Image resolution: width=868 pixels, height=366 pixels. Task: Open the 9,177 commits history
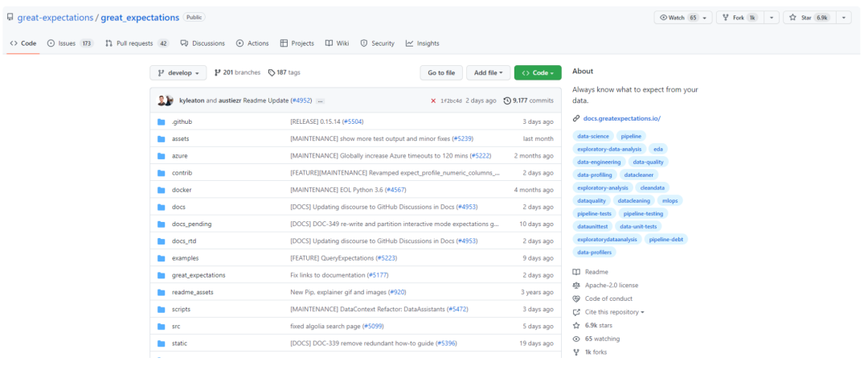click(x=528, y=101)
